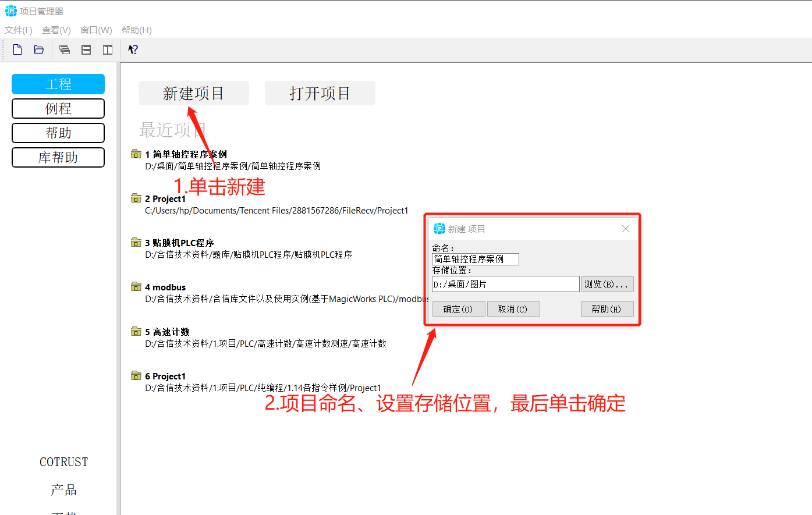
Task: Activate the context help arrow-question icon
Action: 133,49
